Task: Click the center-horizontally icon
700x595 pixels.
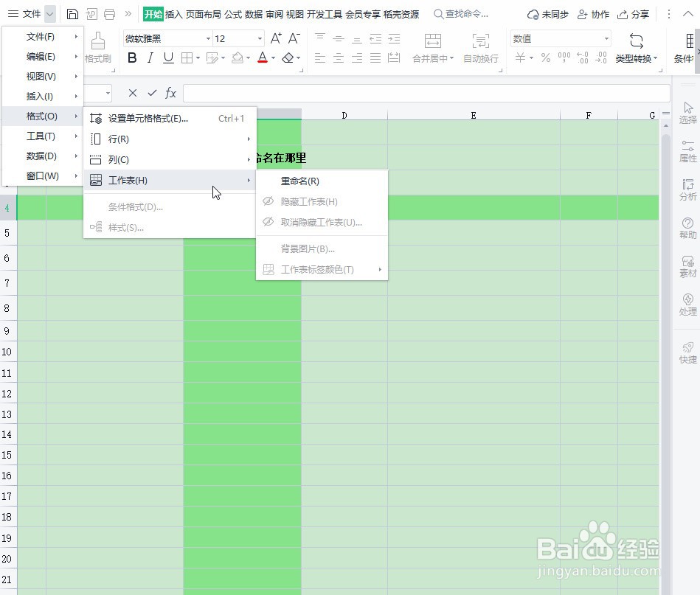Action: click(x=339, y=58)
